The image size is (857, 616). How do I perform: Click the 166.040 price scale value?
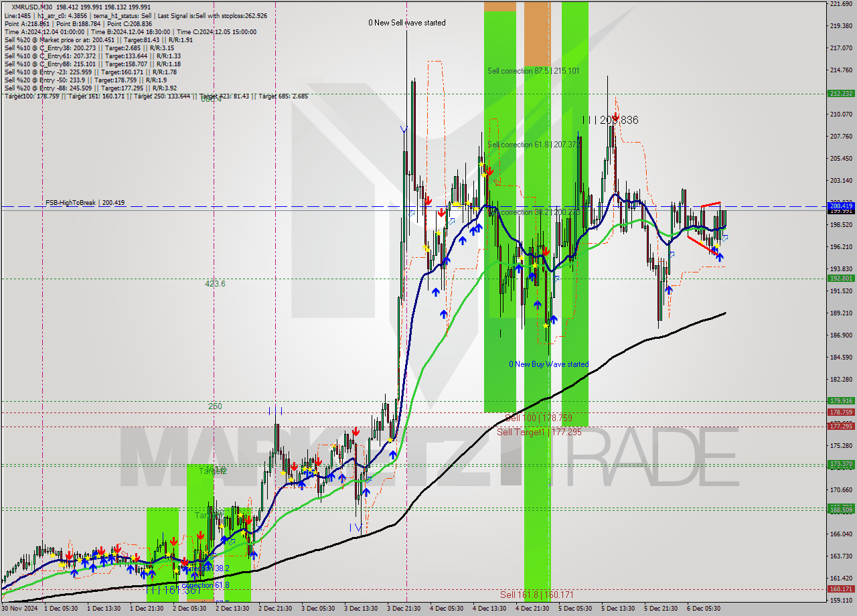(841, 534)
